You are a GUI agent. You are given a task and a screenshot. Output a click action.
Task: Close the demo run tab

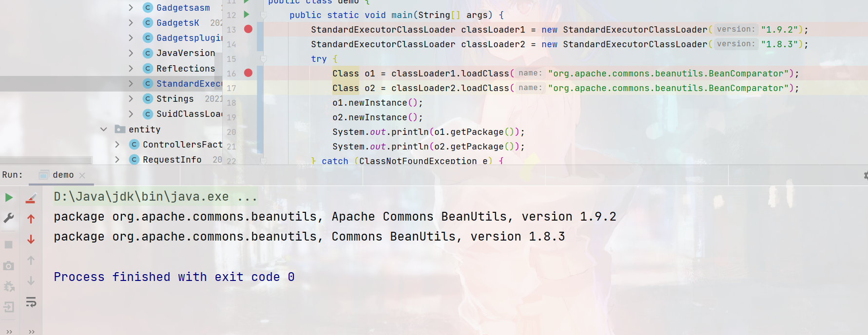pyautogui.click(x=82, y=175)
